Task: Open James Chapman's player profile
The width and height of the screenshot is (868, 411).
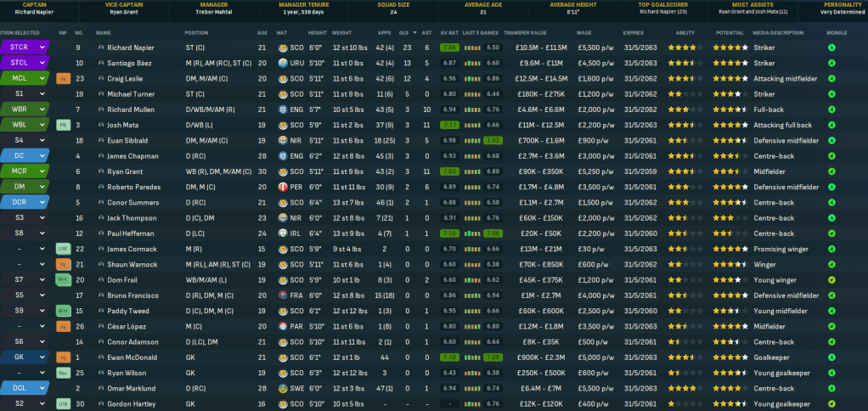Action: (x=132, y=156)
